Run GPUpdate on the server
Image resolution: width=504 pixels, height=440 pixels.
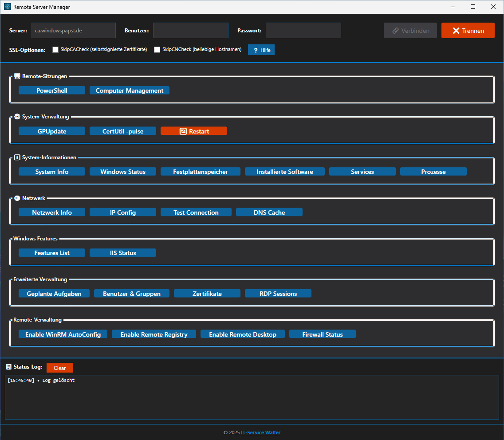pyautogui.click(x=52, y=131)
